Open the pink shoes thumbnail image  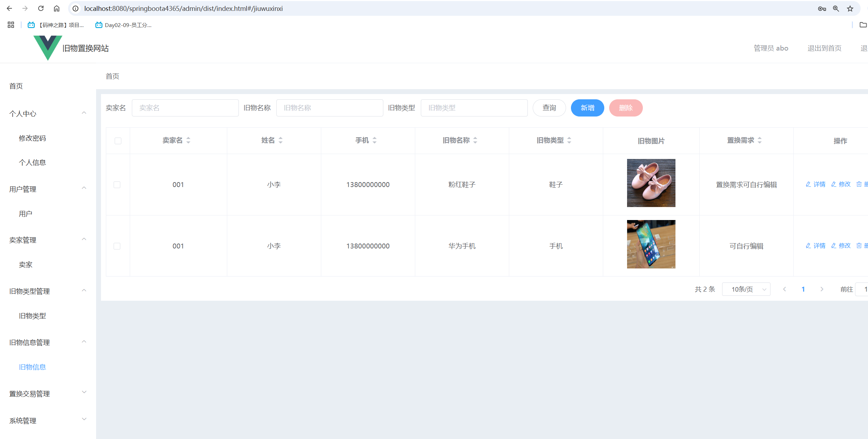tap(651, 183)
